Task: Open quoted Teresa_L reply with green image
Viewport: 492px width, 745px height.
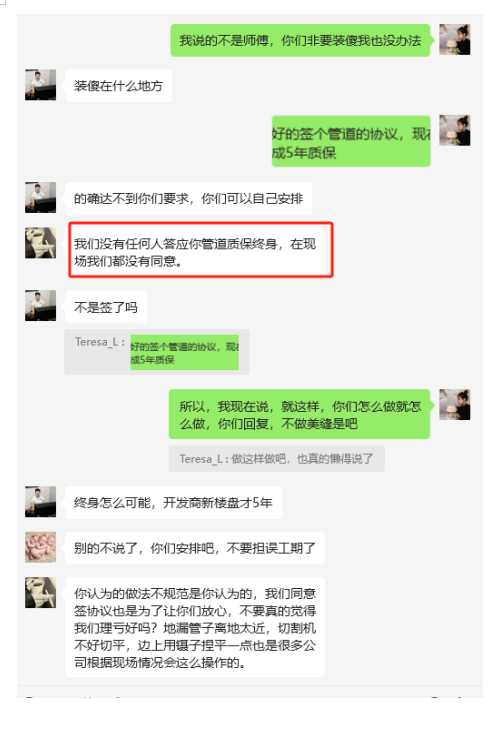Action: pyautogui.click(x=157, y=352)
